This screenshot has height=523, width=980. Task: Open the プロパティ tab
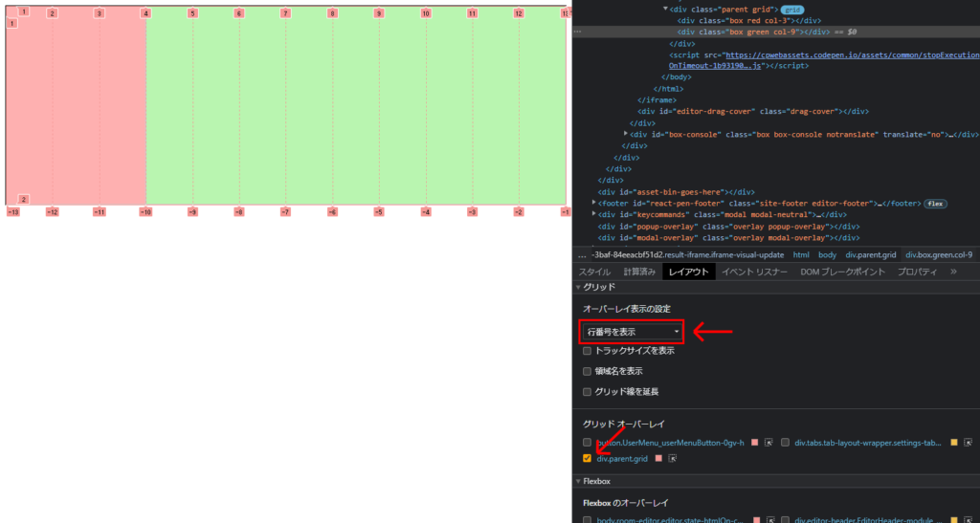click(x=917, y=272)
